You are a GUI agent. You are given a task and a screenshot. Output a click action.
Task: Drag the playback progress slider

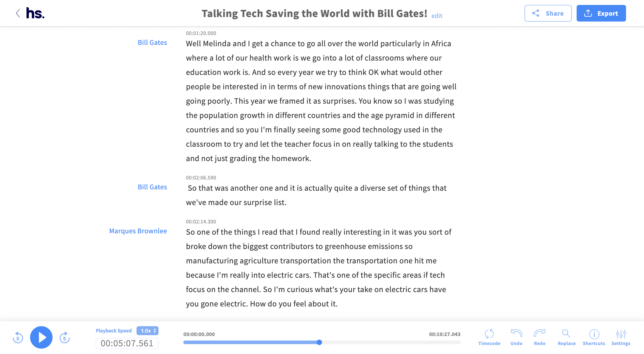point(318,341)
